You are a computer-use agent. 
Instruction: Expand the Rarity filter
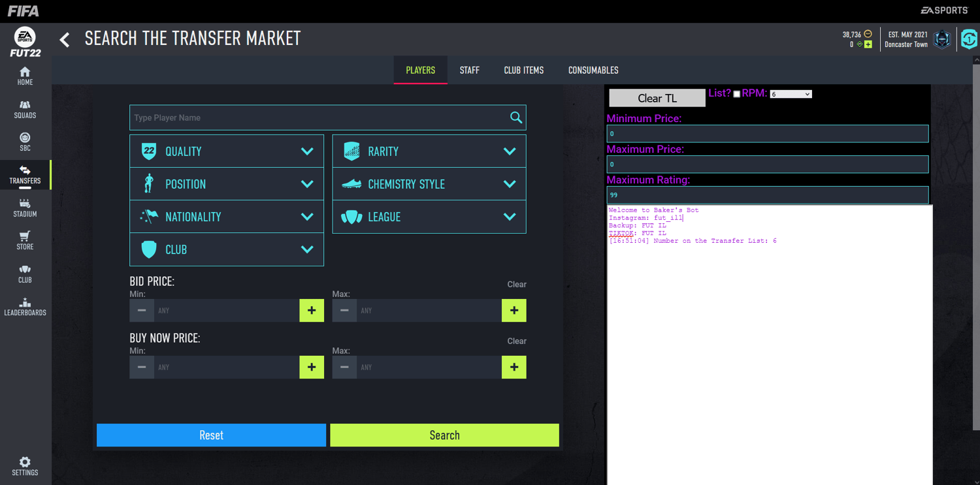tap(429, 151)
